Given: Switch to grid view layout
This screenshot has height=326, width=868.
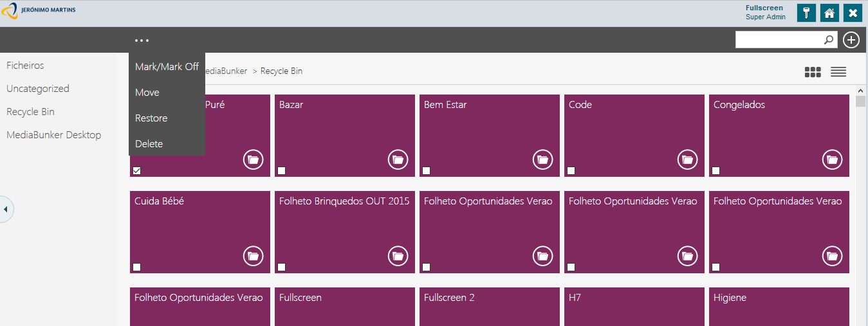Looking at the screenshot, I should (x=813, y=72).
